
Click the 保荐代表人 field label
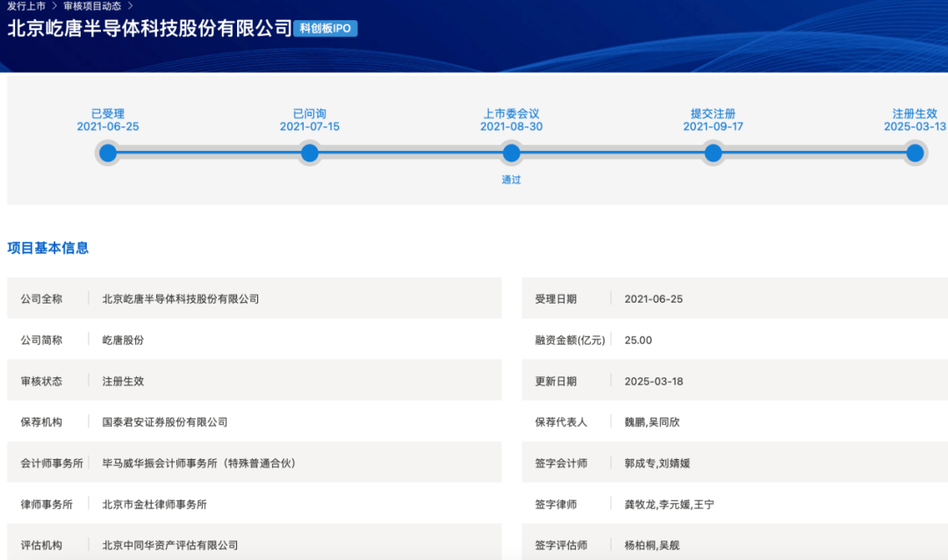561,422
